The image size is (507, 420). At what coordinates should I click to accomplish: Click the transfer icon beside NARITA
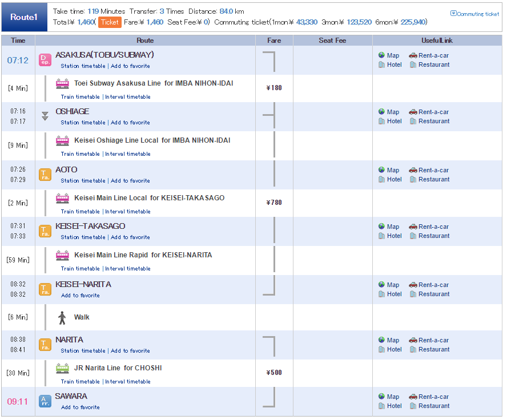[x=45, y=345]
